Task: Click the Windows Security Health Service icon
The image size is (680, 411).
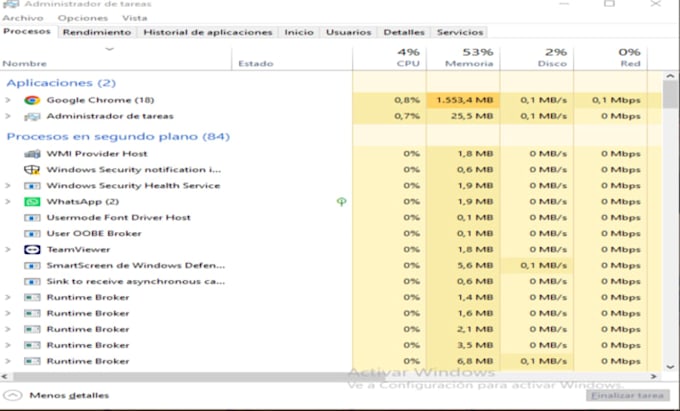Action: click(32, 186)
